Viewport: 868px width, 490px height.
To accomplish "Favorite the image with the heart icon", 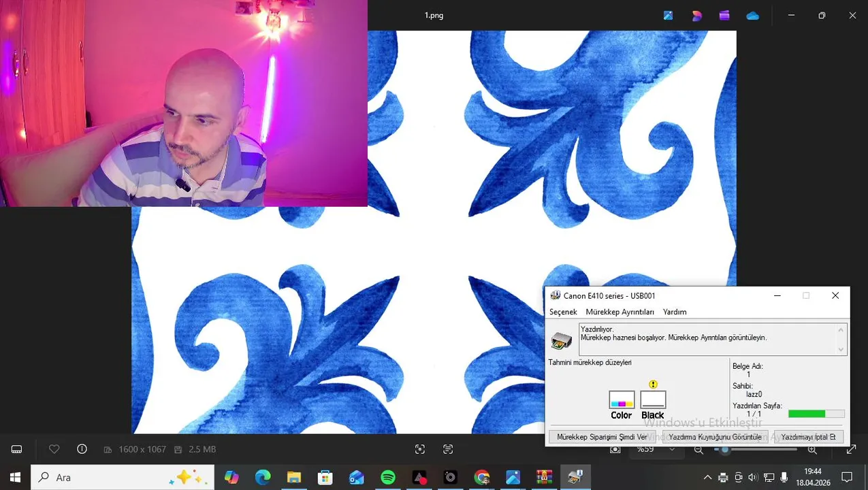I will pyautogui.click(x=54, y=449).
